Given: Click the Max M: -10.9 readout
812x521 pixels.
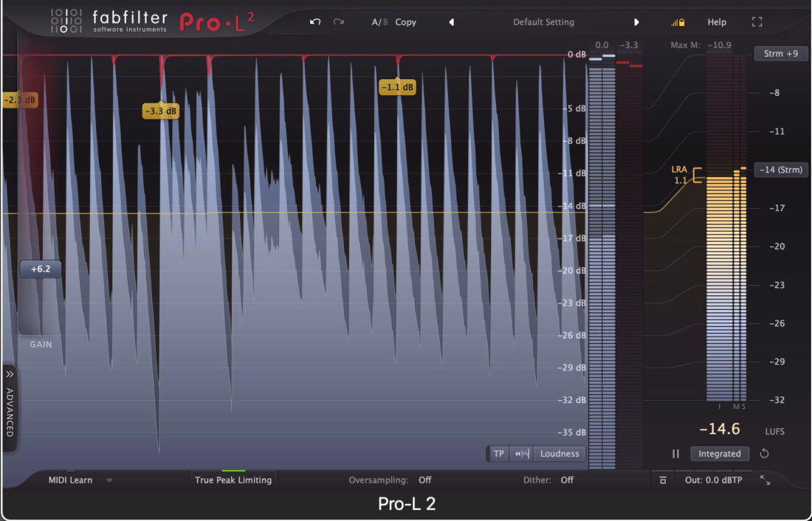Looking at the screenshot, I should pyautogui.click(x=701, y=45).
